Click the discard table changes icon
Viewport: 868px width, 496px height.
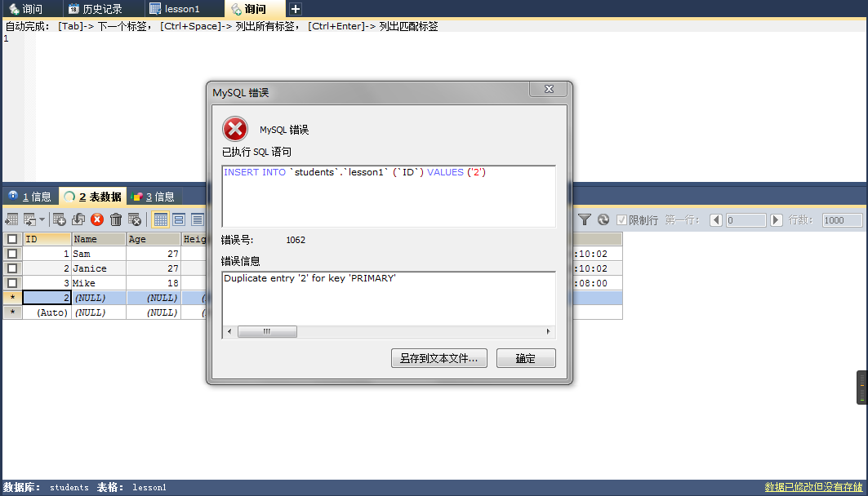tap(135, 219)
